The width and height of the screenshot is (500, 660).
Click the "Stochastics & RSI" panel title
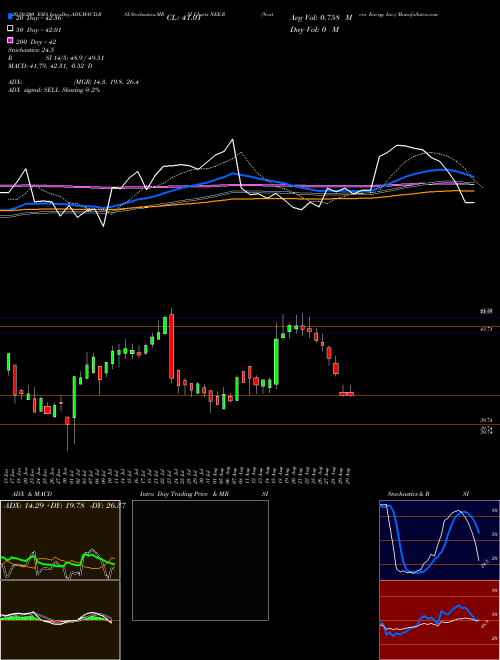click(x=428, y=494)
